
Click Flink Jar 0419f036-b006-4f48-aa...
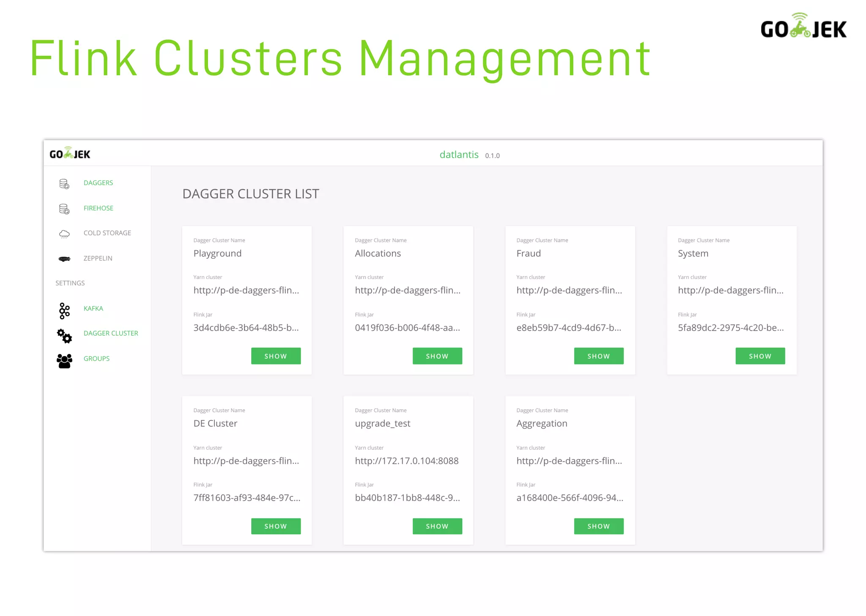[408, 328]
